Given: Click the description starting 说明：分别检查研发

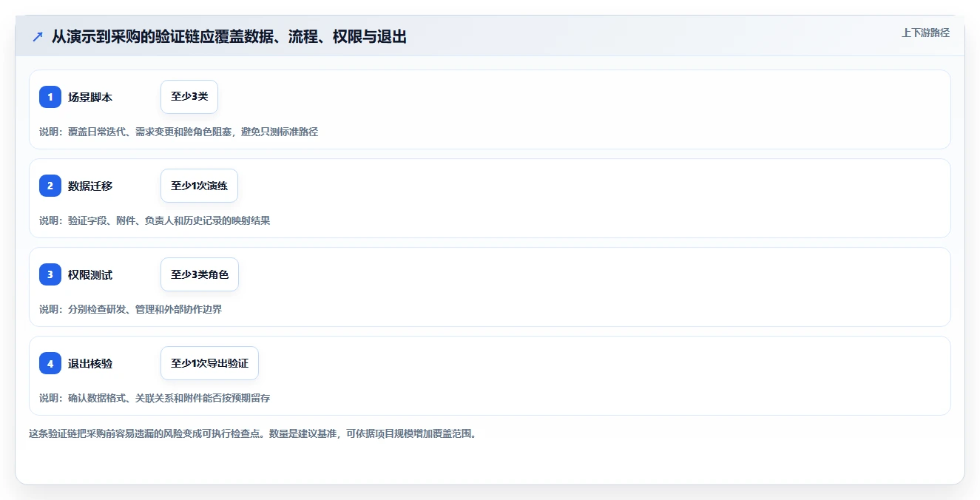Looking at the screenshot, I should (130, 309).
